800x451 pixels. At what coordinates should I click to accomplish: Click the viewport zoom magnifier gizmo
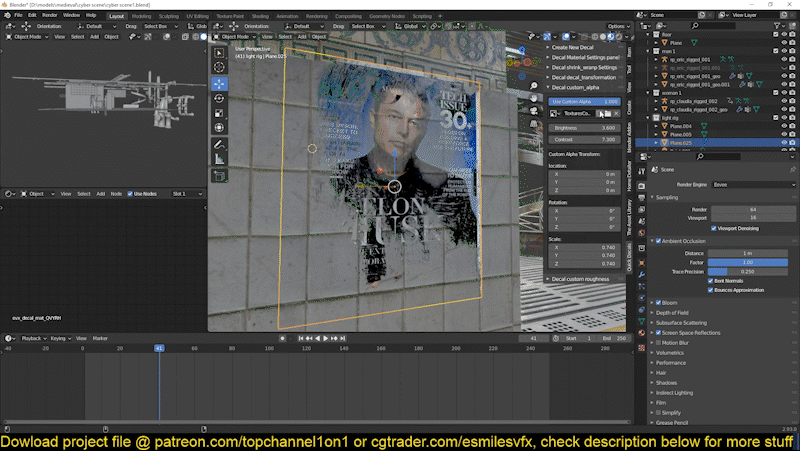[534, 86]
